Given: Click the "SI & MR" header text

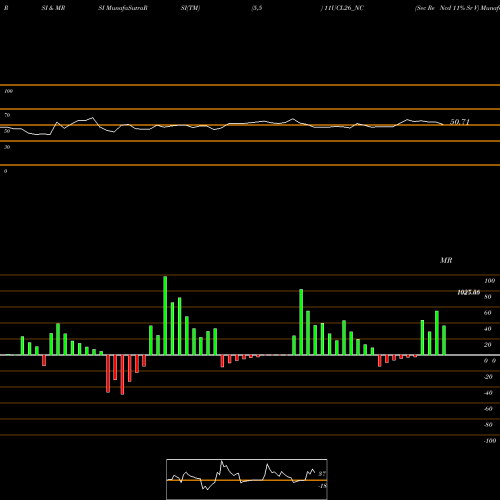Looking at the screenshot, I should pos(53,8).
